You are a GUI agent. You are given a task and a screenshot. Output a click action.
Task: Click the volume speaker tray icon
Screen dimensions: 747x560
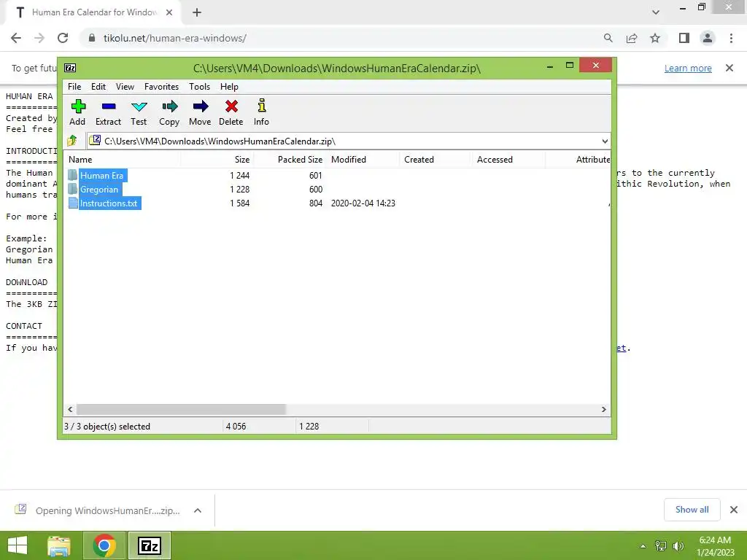click(678, 546)
